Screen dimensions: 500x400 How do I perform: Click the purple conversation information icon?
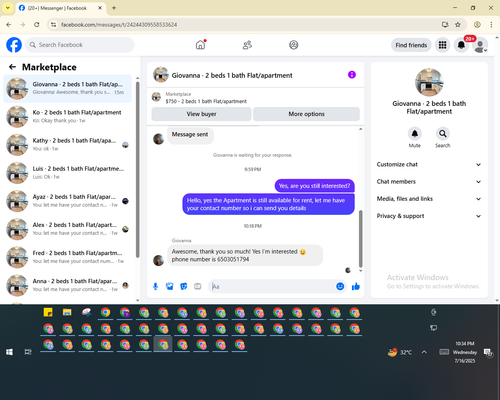[x=352, y=75]
